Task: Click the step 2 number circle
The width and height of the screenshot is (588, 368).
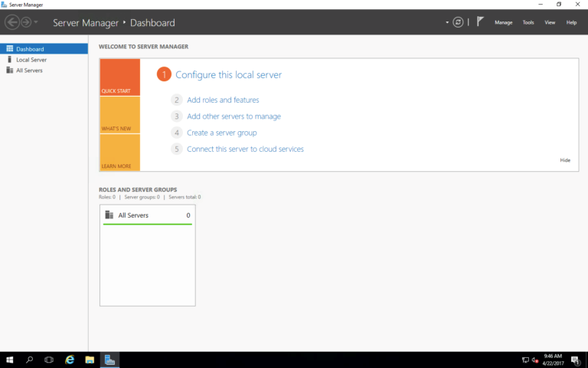Action: coord(177,100)
